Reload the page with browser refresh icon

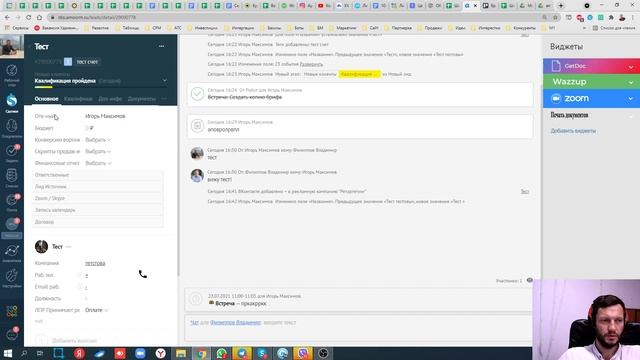(x=29, y=18)
